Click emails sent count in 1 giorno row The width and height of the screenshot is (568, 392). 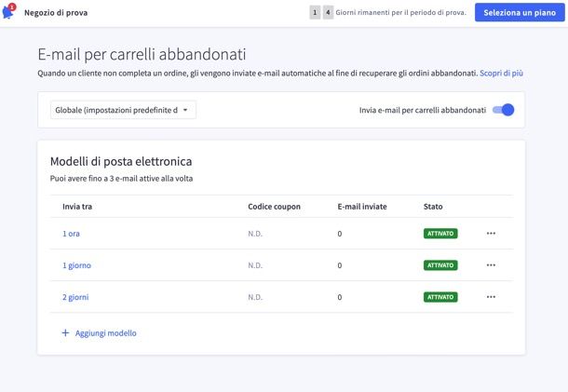[340, 265]
